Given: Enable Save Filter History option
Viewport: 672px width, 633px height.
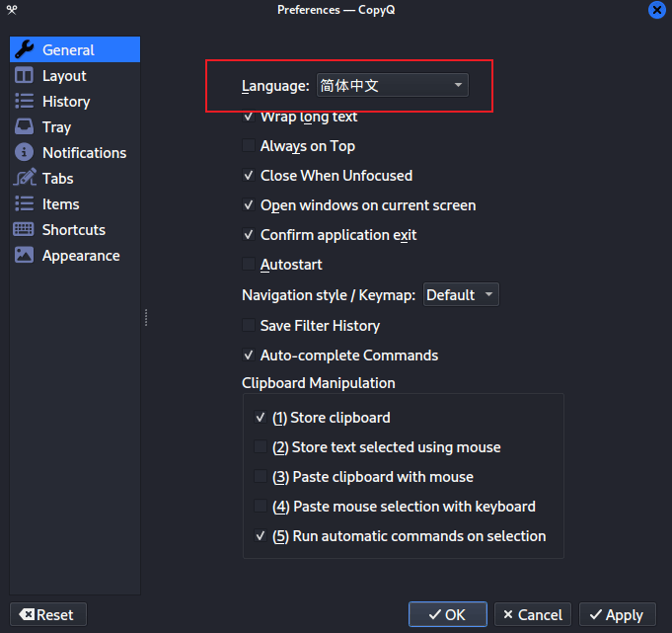Looking at the screenshot, I should (x=249, y=326).
